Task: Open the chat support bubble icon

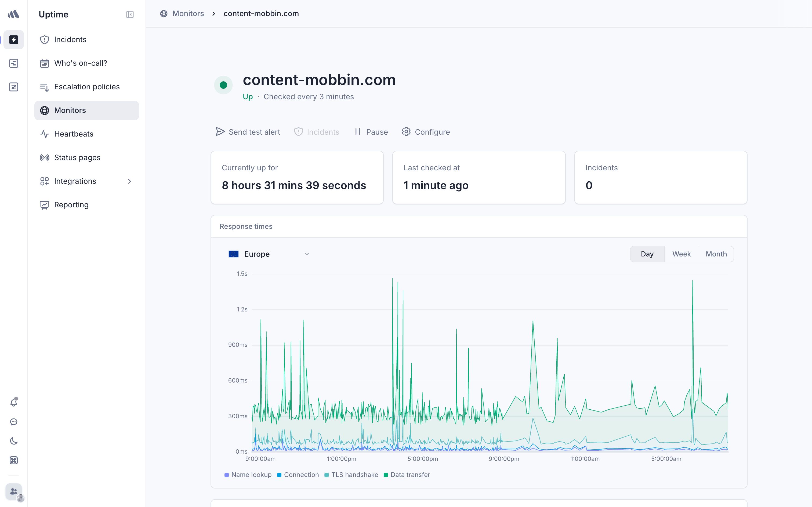Action: pos(14,421)
